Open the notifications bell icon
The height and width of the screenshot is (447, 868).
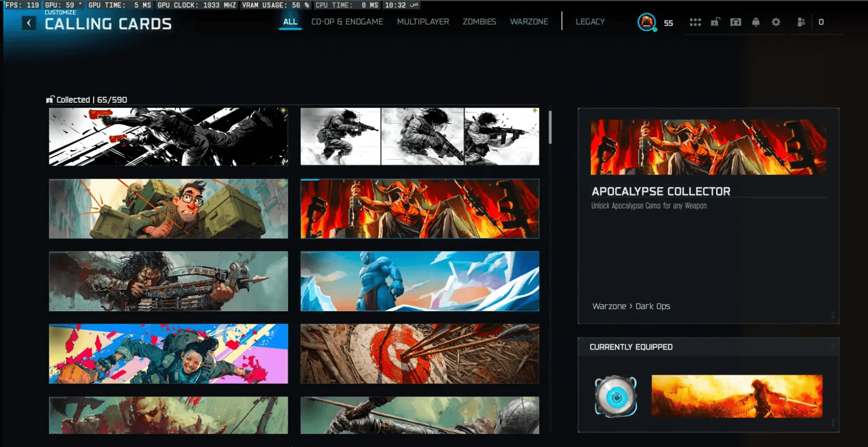pyautogui.click(x=756, y=22)
